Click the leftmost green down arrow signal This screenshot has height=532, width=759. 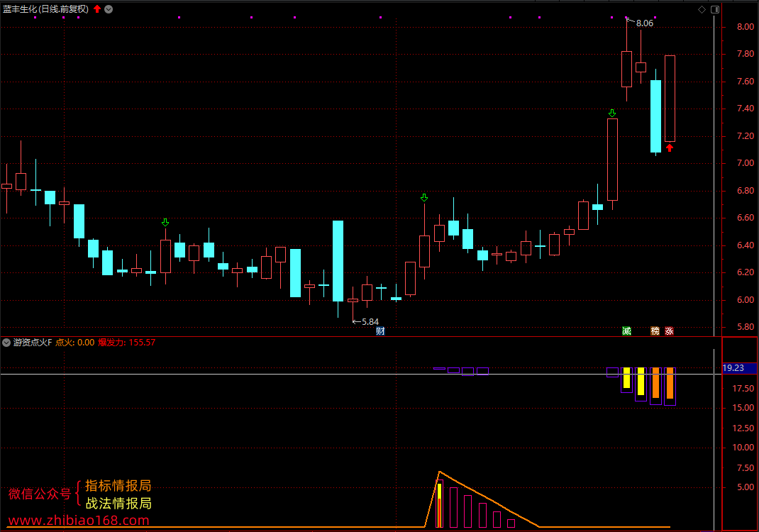(165, 223)
